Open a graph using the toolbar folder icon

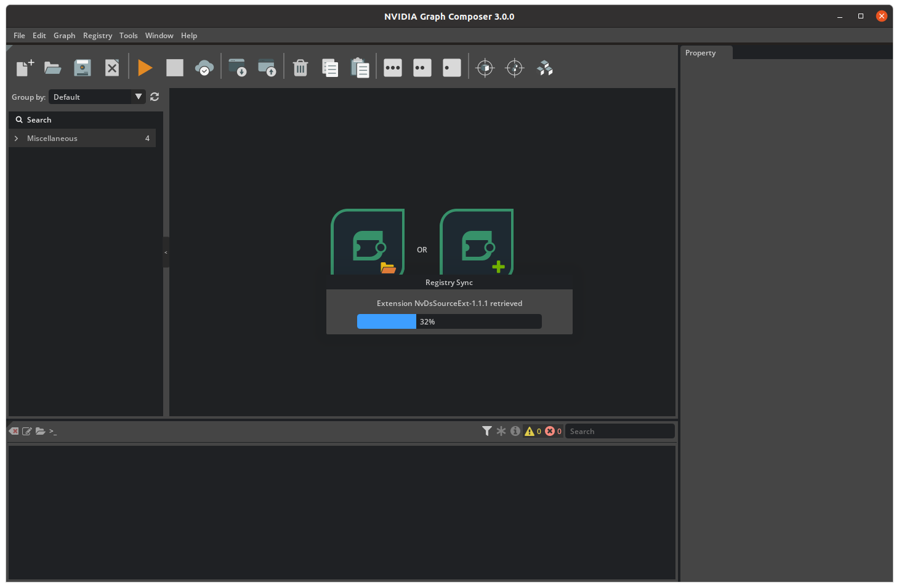coord(53,68)
